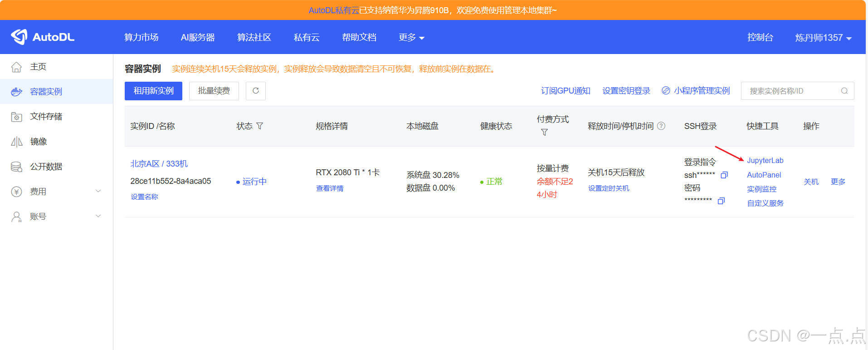868x350 pixels.
Task: Click instance ID 28ce11b552-8a4aca05
Action: [171, 181]
